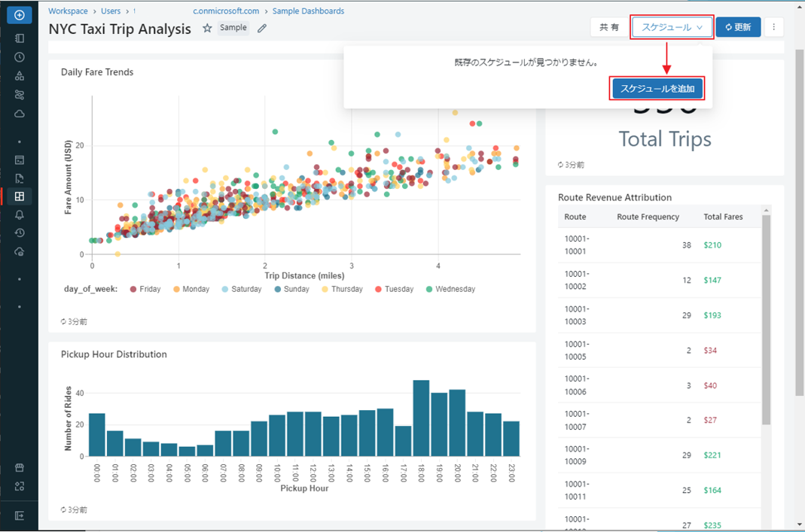Sort table by Total Fares column header

tap(723, 217)
